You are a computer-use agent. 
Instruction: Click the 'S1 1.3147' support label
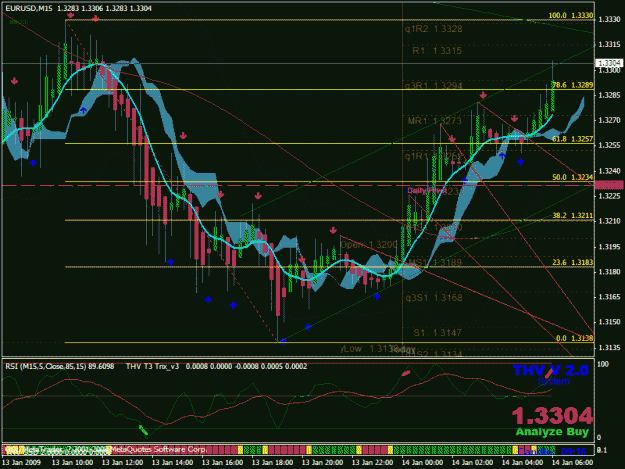(437, 333)
